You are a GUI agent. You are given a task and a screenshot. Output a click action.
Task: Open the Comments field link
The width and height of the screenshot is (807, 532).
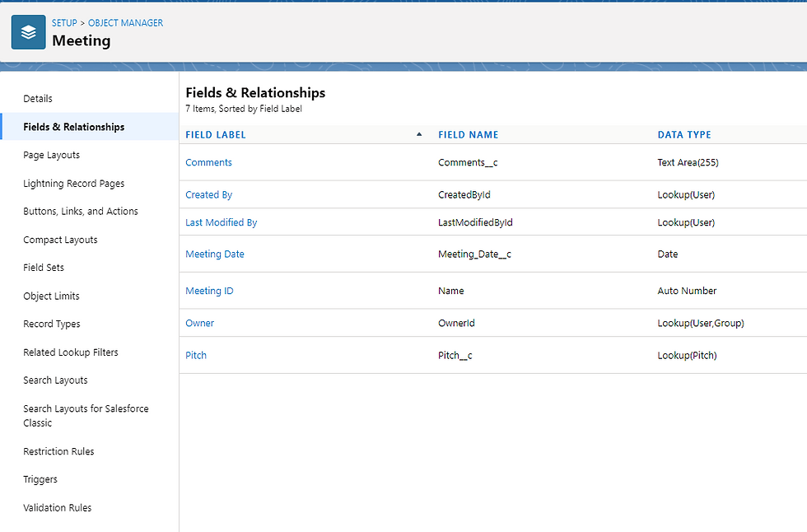coord(208,162)
